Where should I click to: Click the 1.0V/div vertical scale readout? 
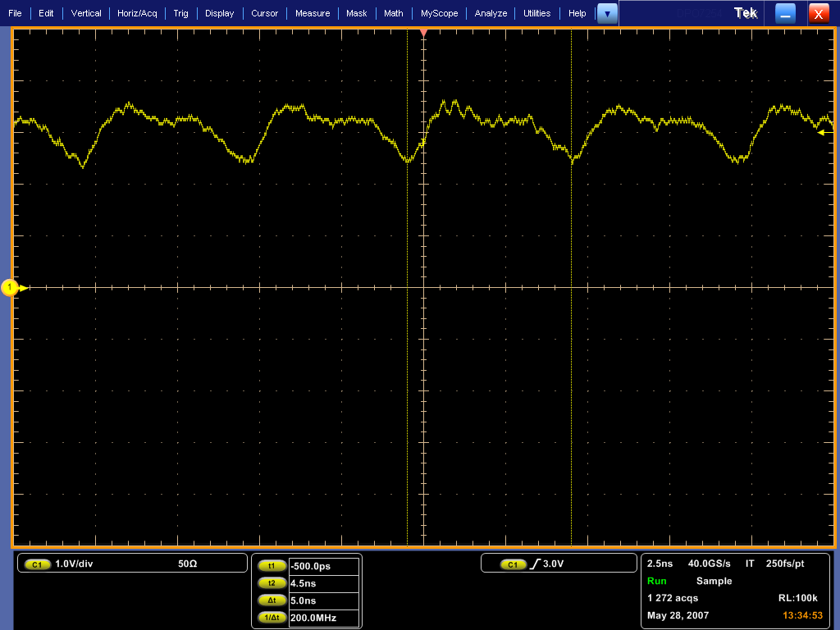[74, 564]
